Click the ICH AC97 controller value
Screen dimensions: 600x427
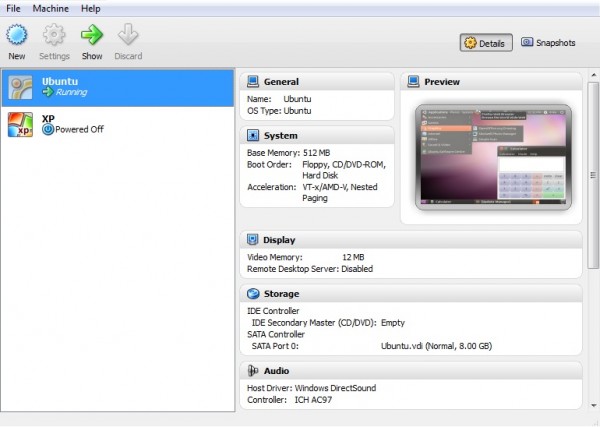pos(313,400)
